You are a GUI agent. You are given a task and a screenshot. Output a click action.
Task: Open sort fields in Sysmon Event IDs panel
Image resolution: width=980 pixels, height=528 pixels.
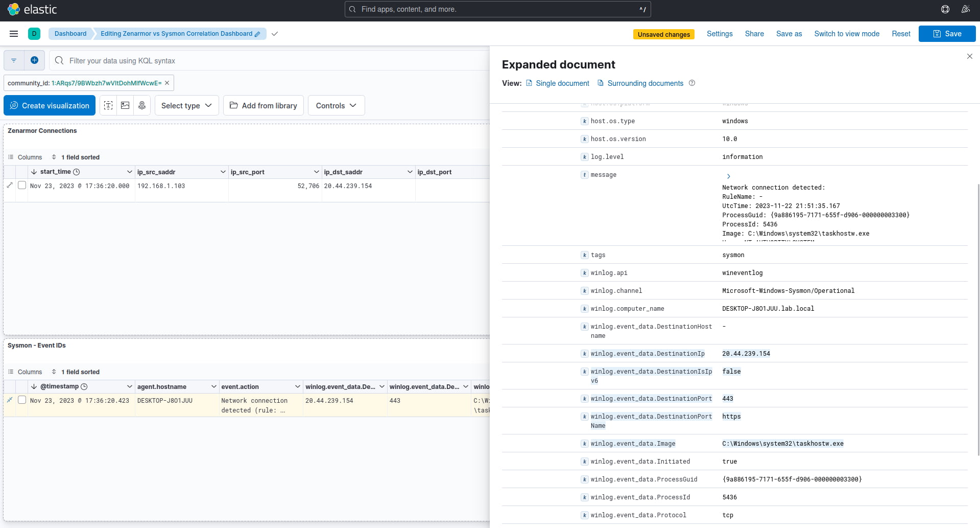pyautogui.click(x=76, y=372)
